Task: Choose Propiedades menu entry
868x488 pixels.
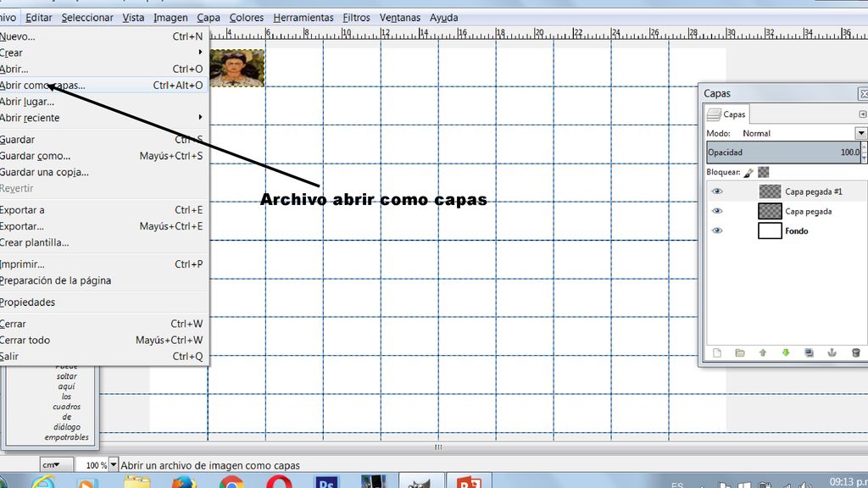Action: tap(103, 302)
